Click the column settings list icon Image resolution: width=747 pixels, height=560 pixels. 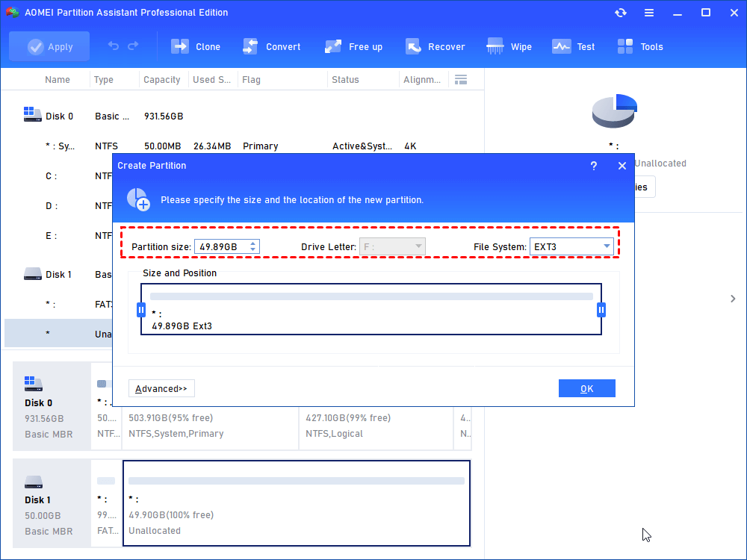click(x=461, y=80)
